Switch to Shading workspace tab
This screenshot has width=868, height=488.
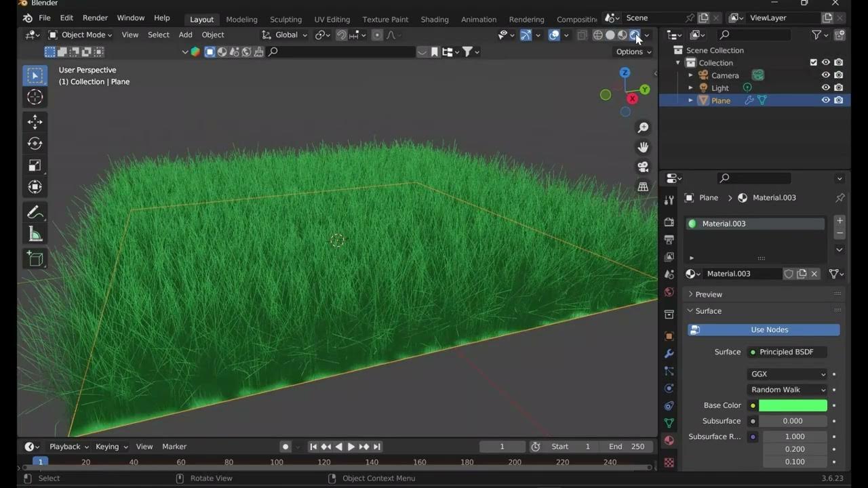[x=434, y=19]
